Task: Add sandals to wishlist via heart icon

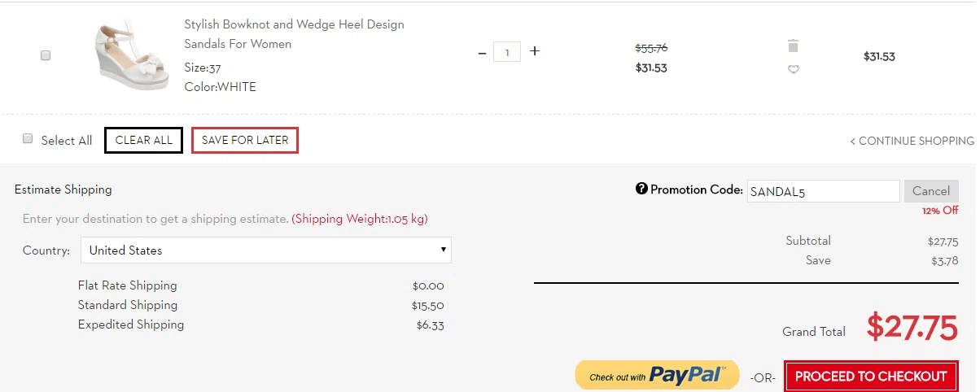Action: click(x=794, y=70)
